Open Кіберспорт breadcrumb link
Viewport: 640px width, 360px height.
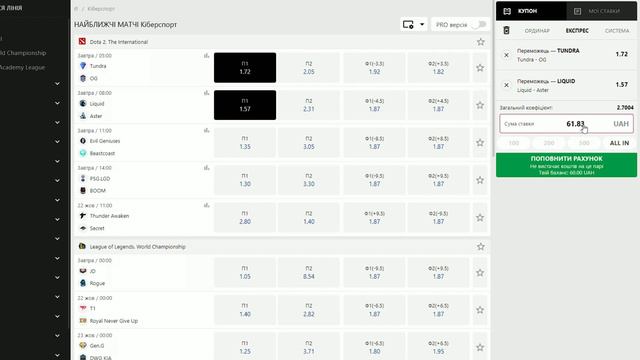pyautogui.click(x=101, y=9)
